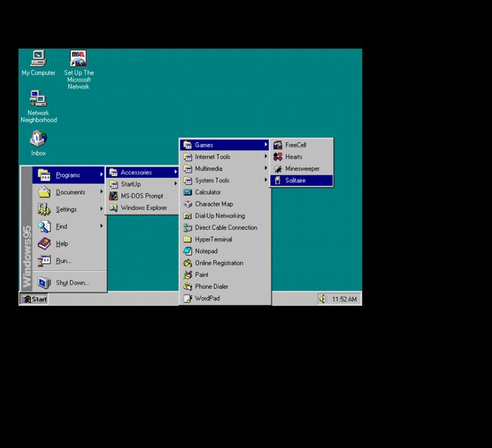Click the volume speaker tray icon
Image resolution: width=492 pixels, height=448 pixels.
tap(323, 299)
